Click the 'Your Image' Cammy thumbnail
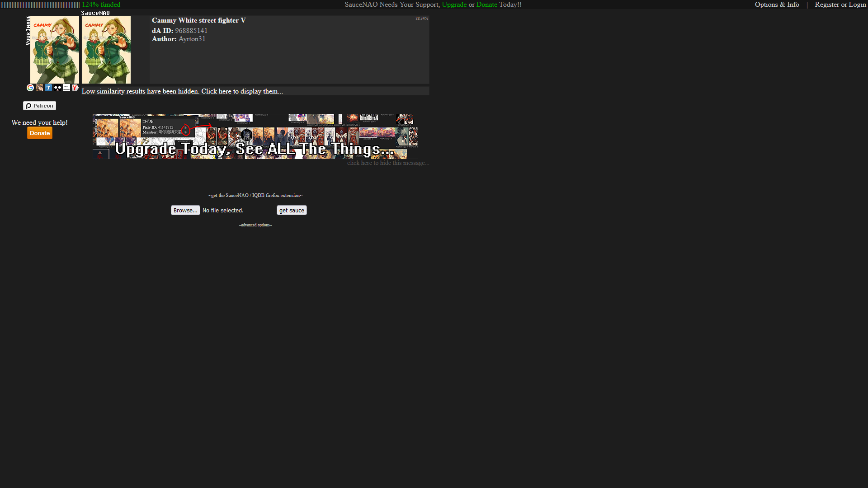868x488 pixels. [55, 50]
